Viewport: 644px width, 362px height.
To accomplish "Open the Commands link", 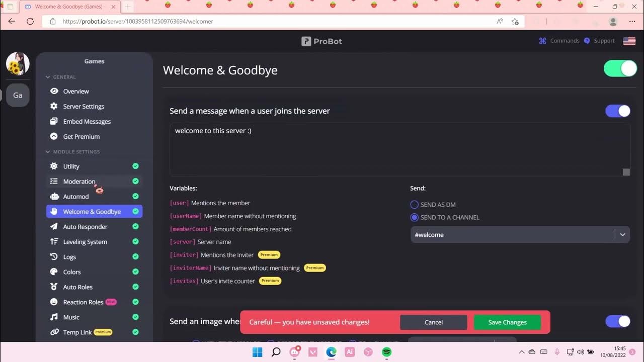I will pos(559,41).
